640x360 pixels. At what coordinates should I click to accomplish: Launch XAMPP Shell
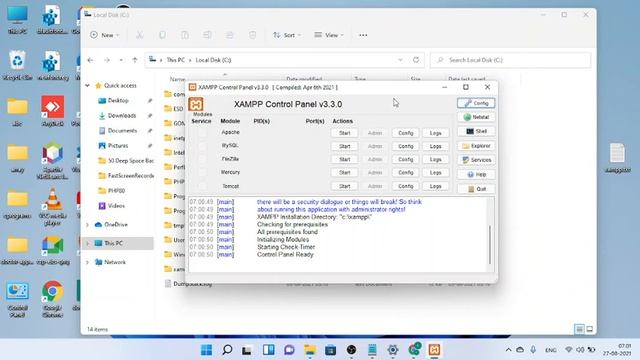click(x=476, y=131)
